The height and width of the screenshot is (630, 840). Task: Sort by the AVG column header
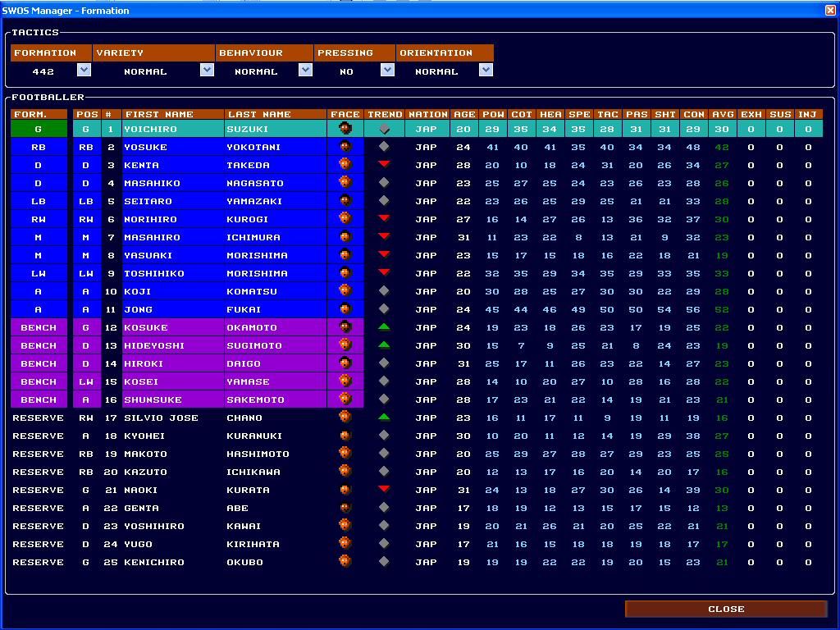pyautogui.click(x=722, y=114)
